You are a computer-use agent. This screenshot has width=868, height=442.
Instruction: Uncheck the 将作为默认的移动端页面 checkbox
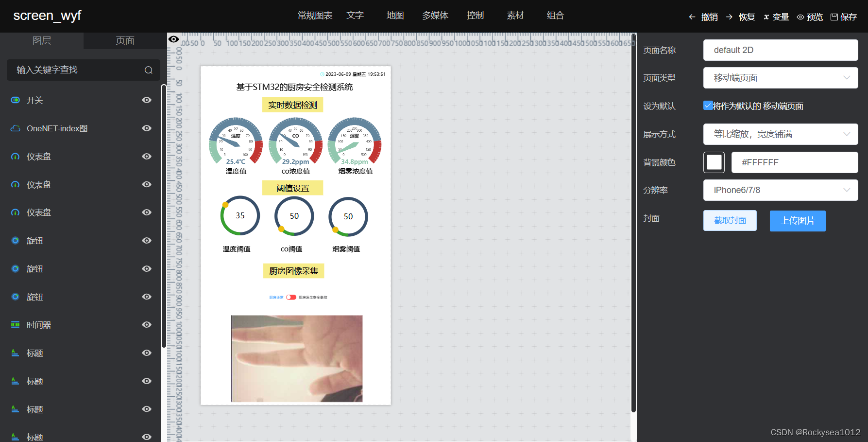click(x=708, y=105)
